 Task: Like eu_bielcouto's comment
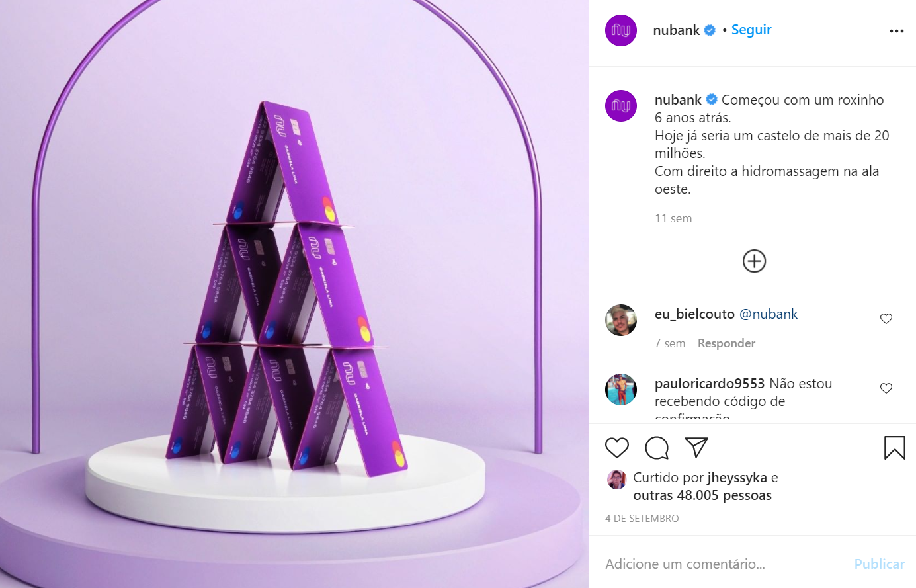(x=886, y=319)
